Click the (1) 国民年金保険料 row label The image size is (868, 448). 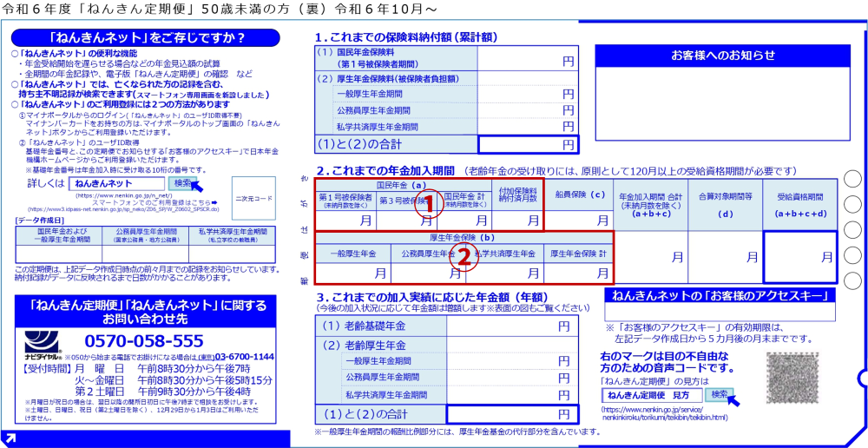click(395, 57)
